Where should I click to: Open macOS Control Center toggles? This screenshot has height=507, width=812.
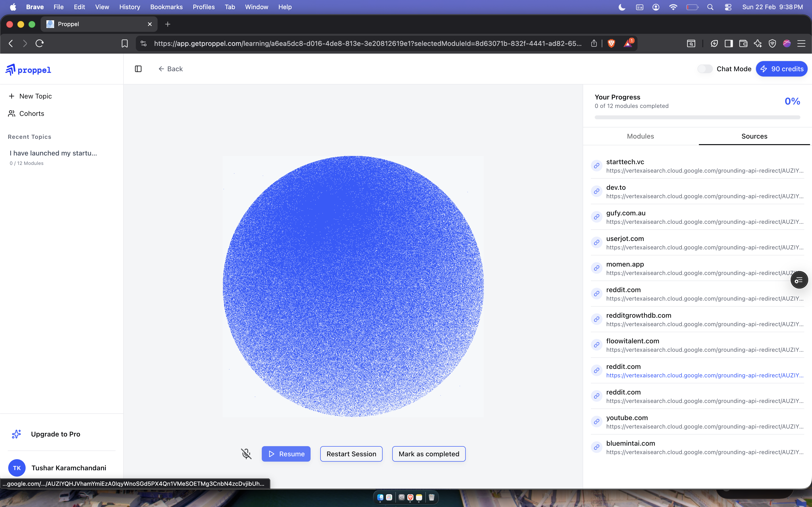coord(728,7)
